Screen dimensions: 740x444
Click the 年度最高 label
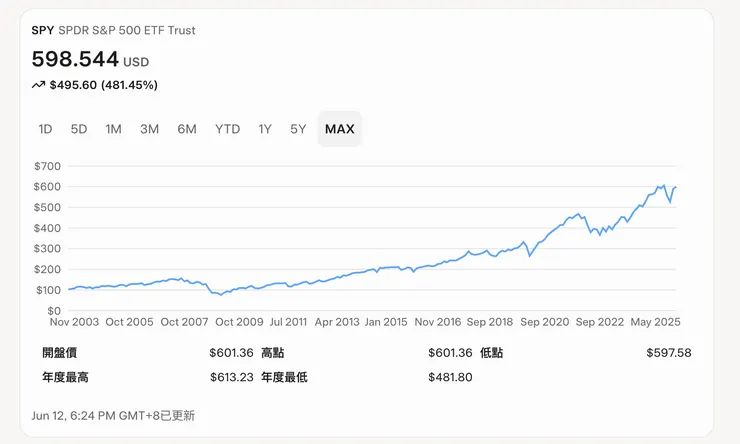click(65, 377)
